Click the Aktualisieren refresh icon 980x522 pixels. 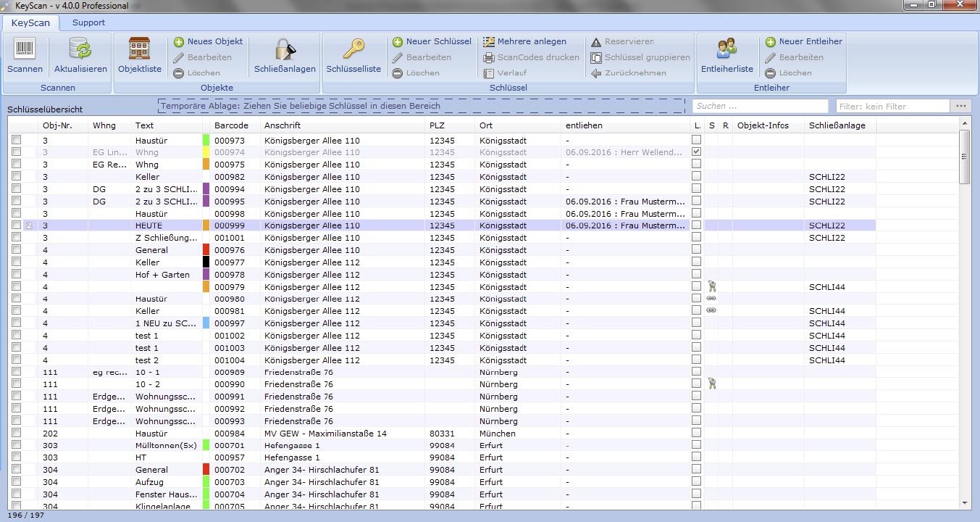pos(80,50)
